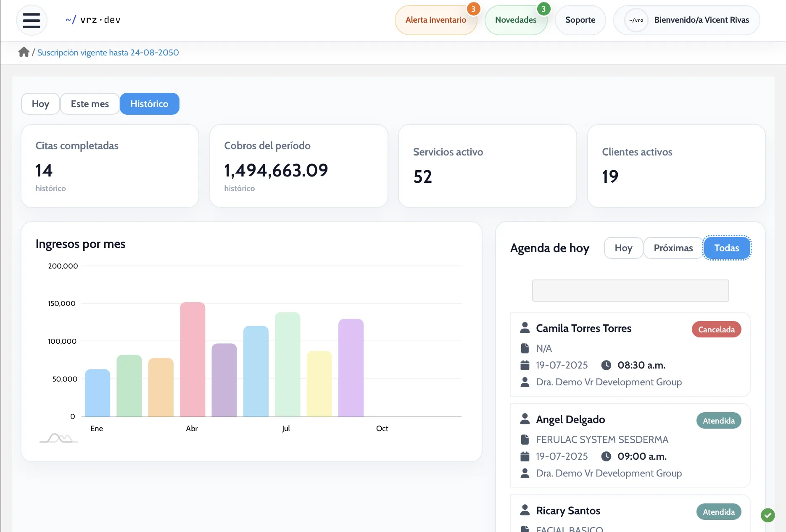Click Ricary Santos's Atendida badge
The height and width of the screenshot is (532, 786).
click(719, 512)
